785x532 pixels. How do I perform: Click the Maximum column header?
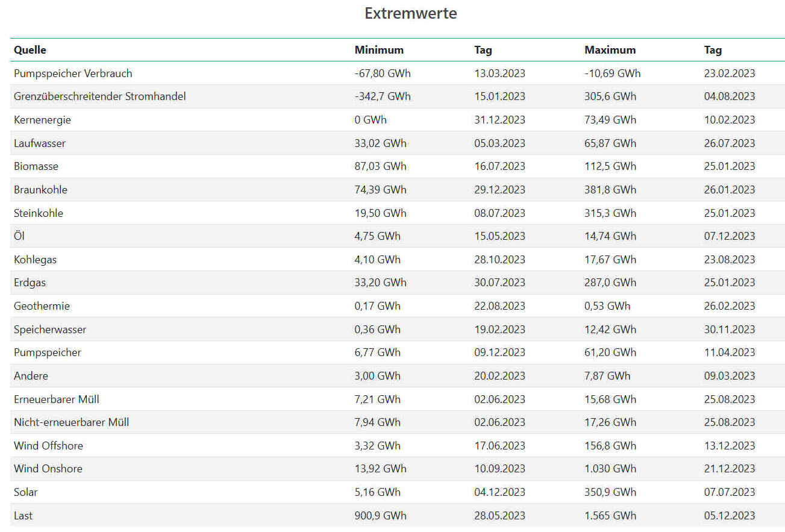click(610, 50)
